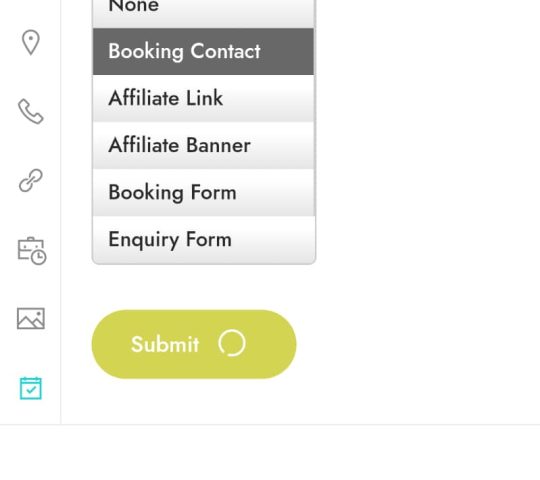Click the loading spinner inside Submit

coord(232,343)
